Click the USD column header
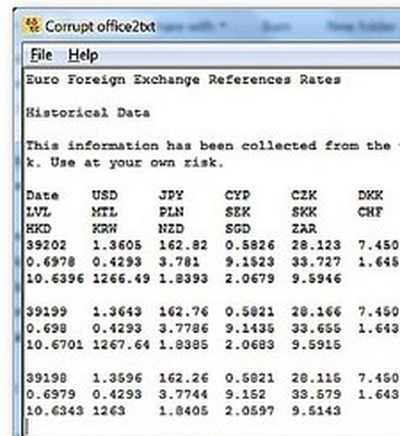The height and width of the screenshot is (436, 400). [x=105, y=195]
